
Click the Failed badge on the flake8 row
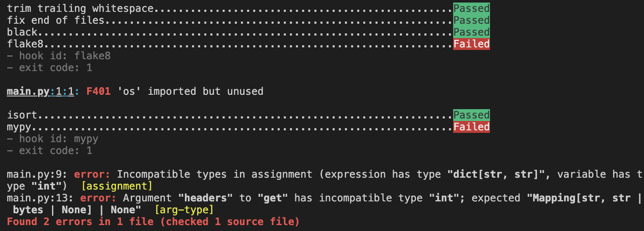[x=471, y=44]
